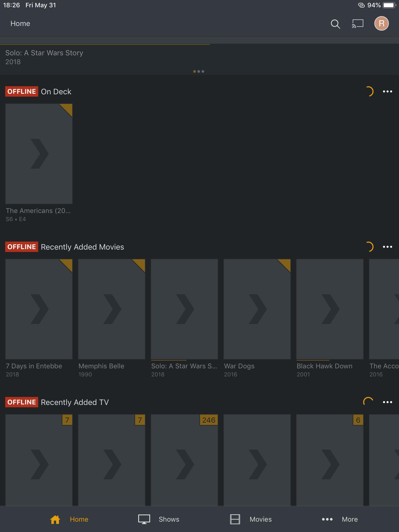Open The Americans poster in On Deck

click(39, 154)
